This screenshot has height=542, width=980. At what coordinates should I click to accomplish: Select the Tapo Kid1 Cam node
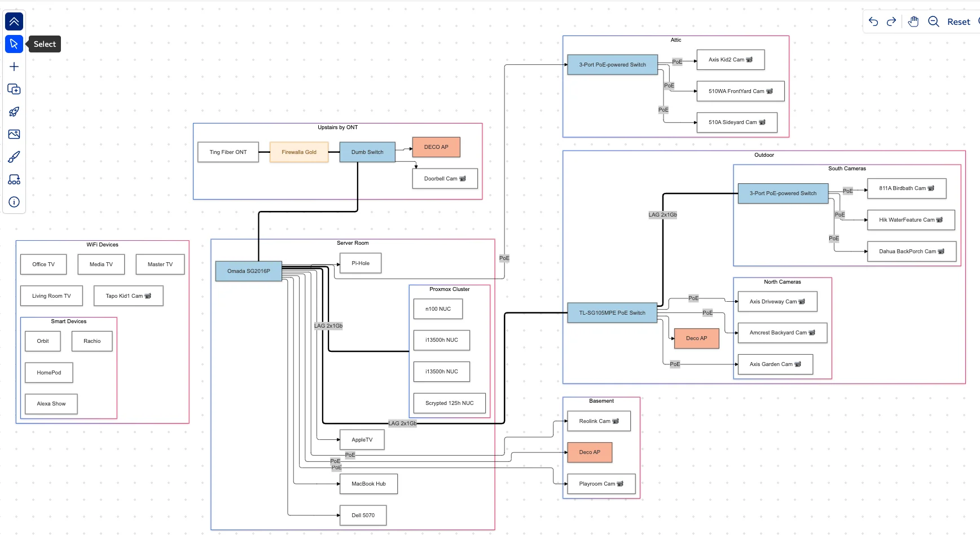pos(129,296)
